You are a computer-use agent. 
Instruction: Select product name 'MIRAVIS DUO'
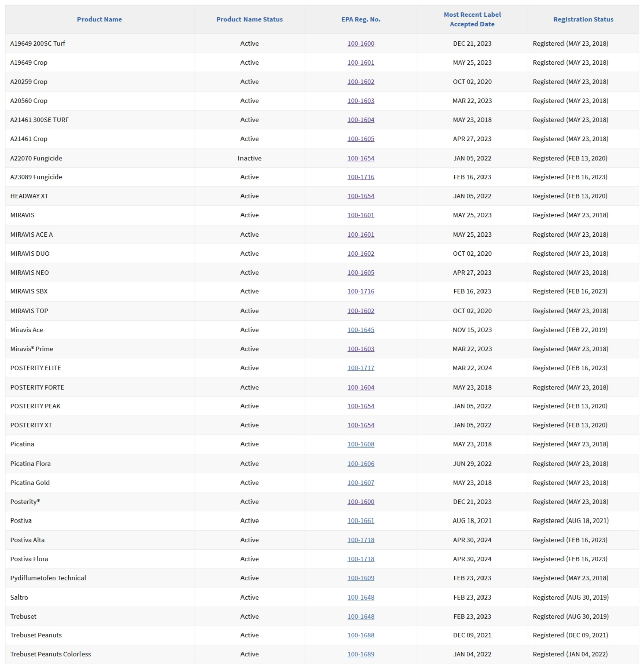click(30, 254)
